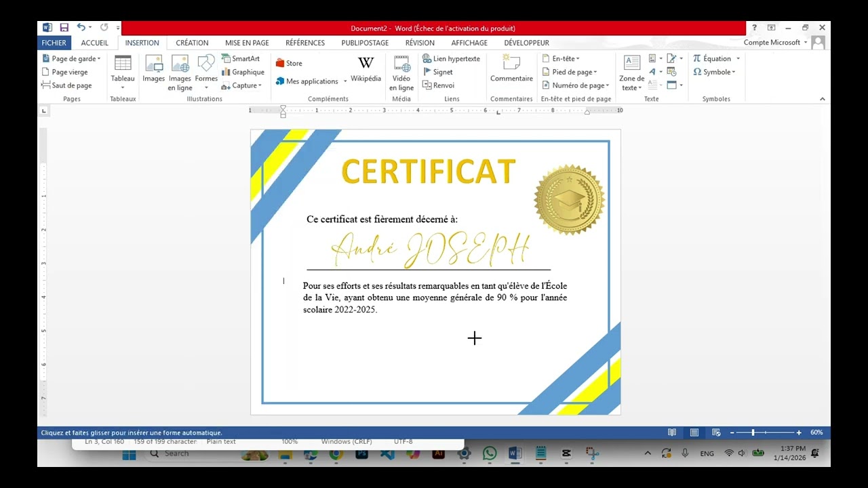The image size is (868, 488).
Task: Switch to Web Layout view
Action: (716, 432)
